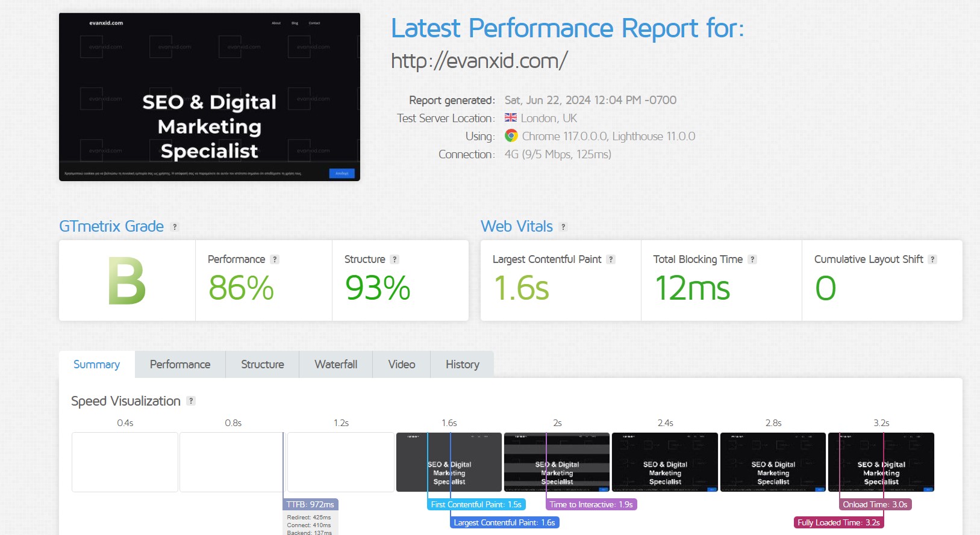This screenshot has width=980, height=535.
Task: Click Largest Contentful Paint help icon
Action: click(x=611, y=259)
